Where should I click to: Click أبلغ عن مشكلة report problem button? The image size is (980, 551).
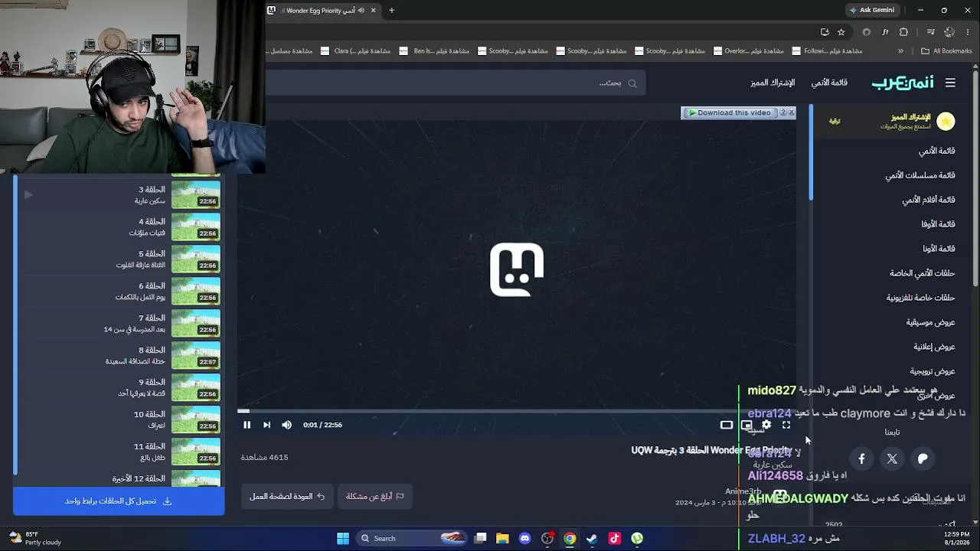pos(374,496)
